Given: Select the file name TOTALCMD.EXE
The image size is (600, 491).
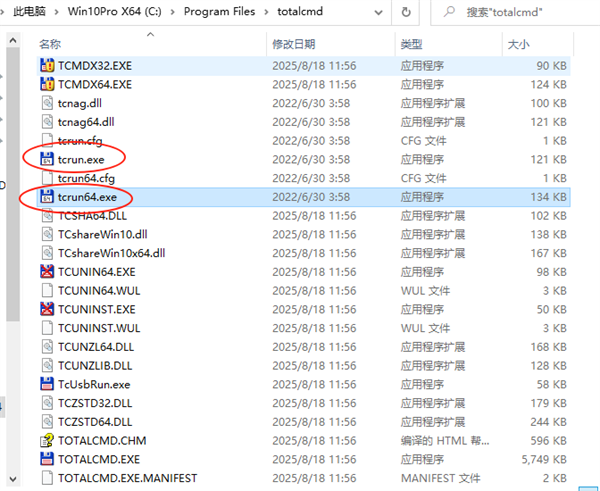Looking at the screenshot, I should [x=99, y=459].
